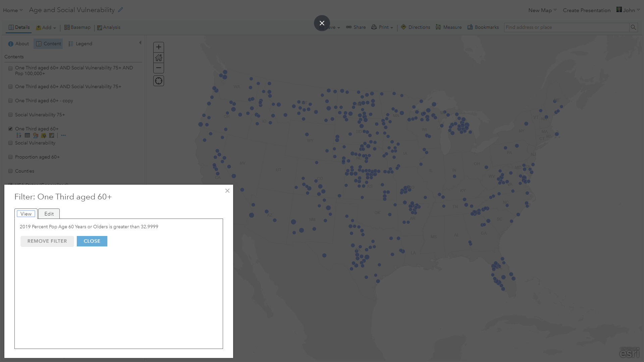Viewport: 644px width, 362px height.
Task: Click the layer Filter funnel icon
Action: point(44,135)
